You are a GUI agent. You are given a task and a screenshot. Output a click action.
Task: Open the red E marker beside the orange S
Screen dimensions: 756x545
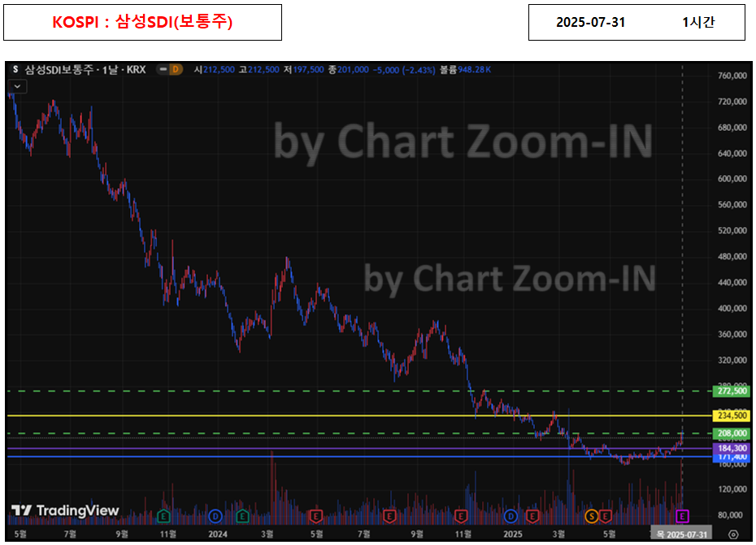(605, 517)
